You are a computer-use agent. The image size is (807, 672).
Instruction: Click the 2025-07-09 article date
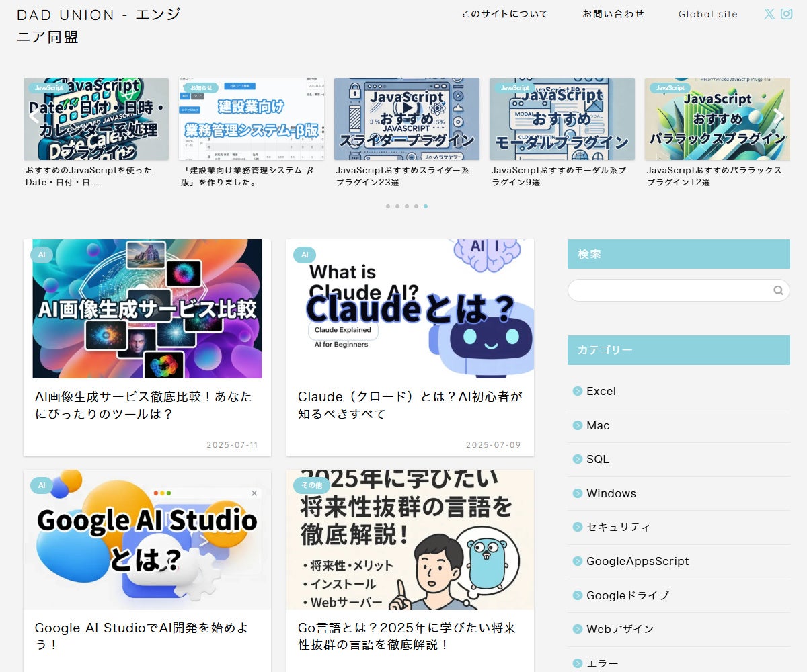(x=494, y=445)
